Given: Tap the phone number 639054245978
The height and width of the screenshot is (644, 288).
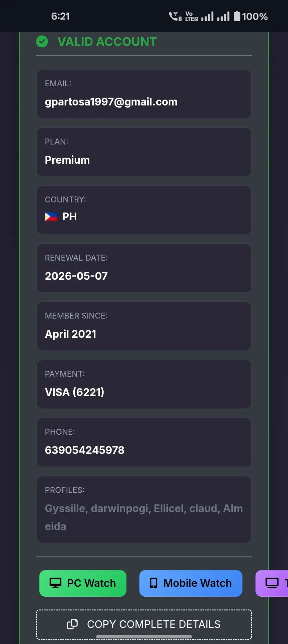Looking at the screenshot, I should coord(85,450).
